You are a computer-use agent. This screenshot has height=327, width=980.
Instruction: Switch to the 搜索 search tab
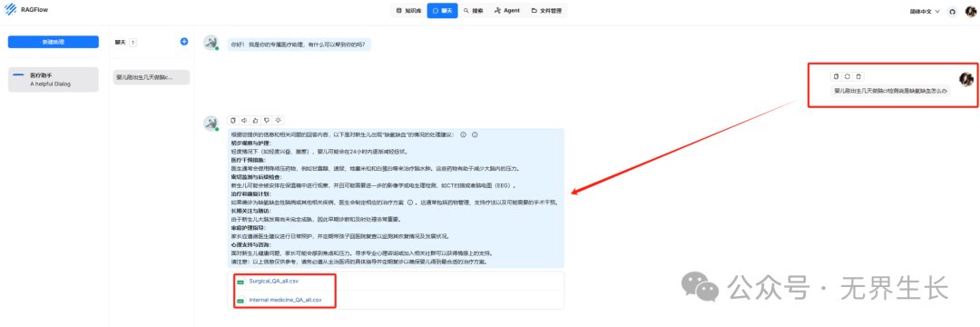(473, 11)
